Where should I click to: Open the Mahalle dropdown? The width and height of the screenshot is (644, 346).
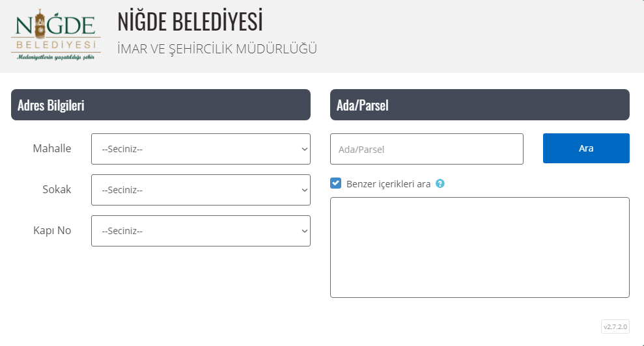pos(201,149)
